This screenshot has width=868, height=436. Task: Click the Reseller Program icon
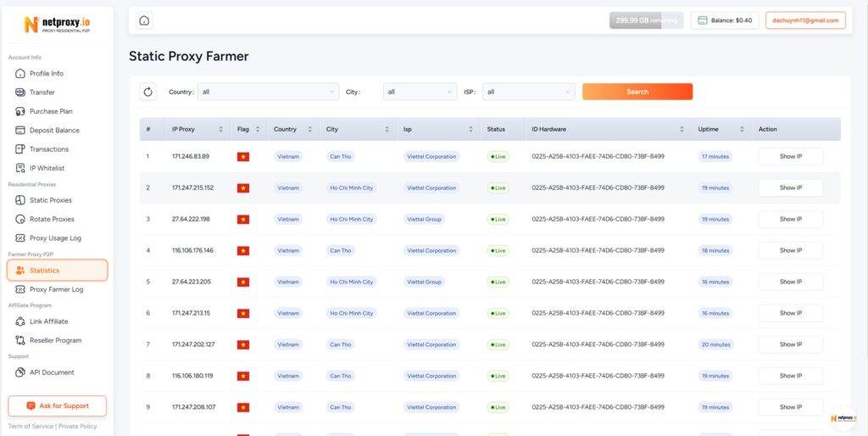(20, 340)
